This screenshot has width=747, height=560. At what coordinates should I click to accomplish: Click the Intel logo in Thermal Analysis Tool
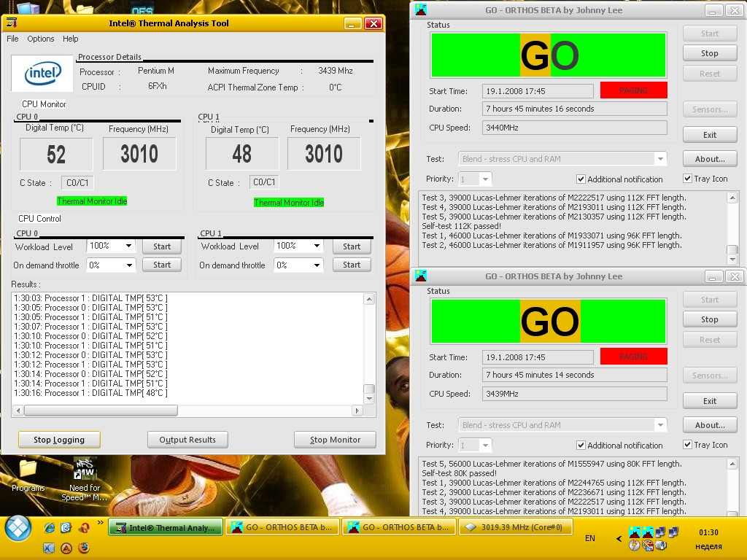pyautogui.click(x=42, y=73)
